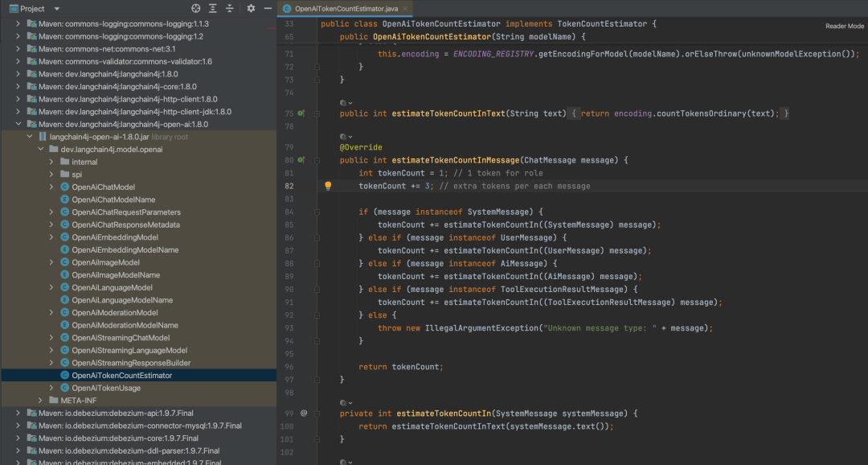This screenshot has height=465, width=868.
Task: Click the enum icon beside OpenAiChatModelName
Action: (65, 200)
